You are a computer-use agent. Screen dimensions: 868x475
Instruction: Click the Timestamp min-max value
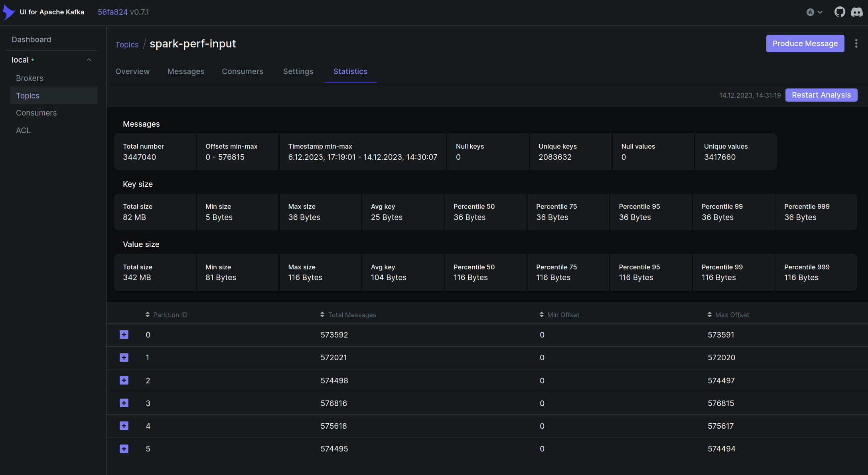click(363, 157)
